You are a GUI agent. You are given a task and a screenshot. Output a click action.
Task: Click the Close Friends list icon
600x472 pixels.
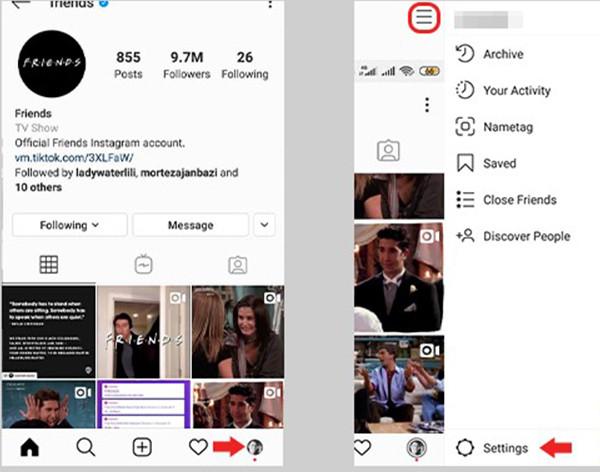point(465,199)
